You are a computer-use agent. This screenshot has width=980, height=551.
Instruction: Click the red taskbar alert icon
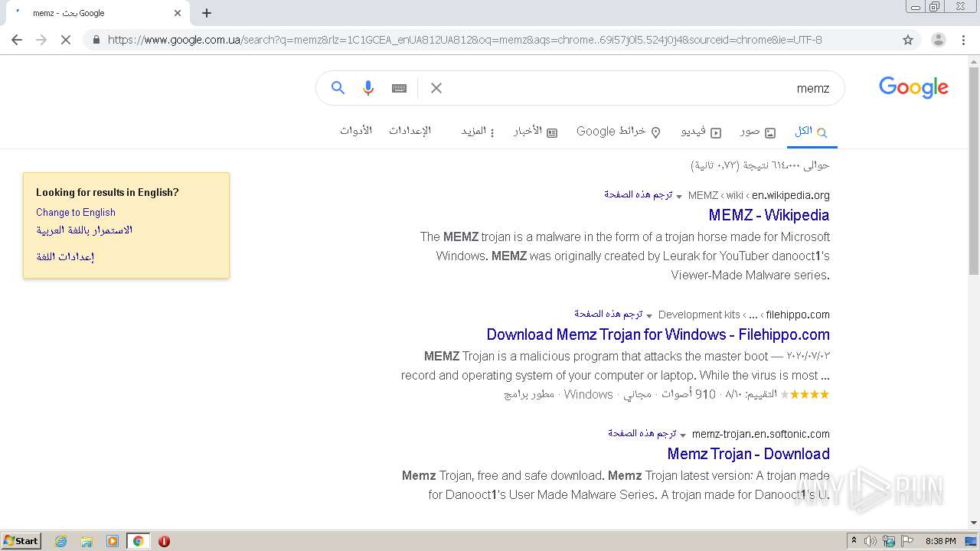tap(164, 541)
